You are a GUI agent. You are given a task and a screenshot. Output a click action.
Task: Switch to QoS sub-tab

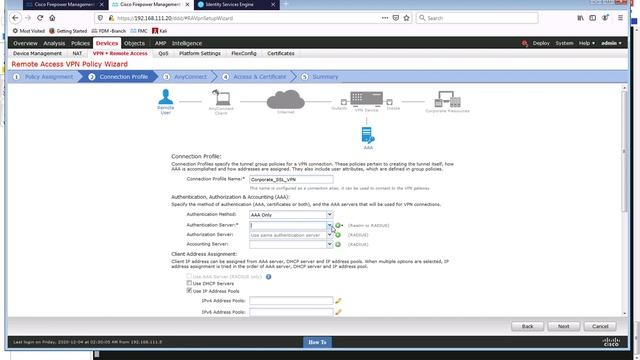[163, 53]
